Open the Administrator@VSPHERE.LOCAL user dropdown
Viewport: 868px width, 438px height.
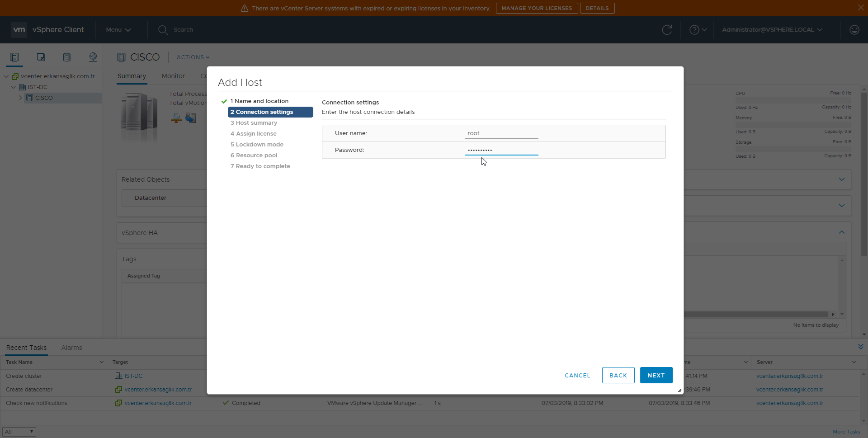click(772, 30)
